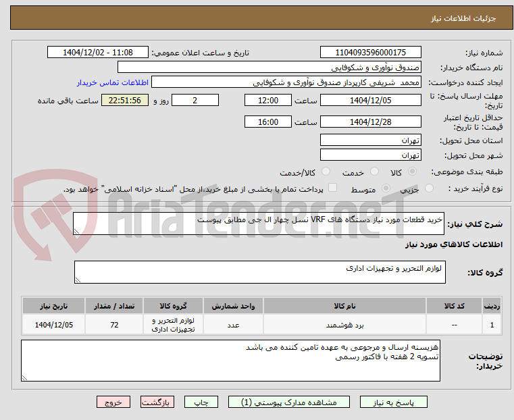Click the countdown timer 22:51:56 field
This screenshot has width=514, height=420.
(125, 100)
